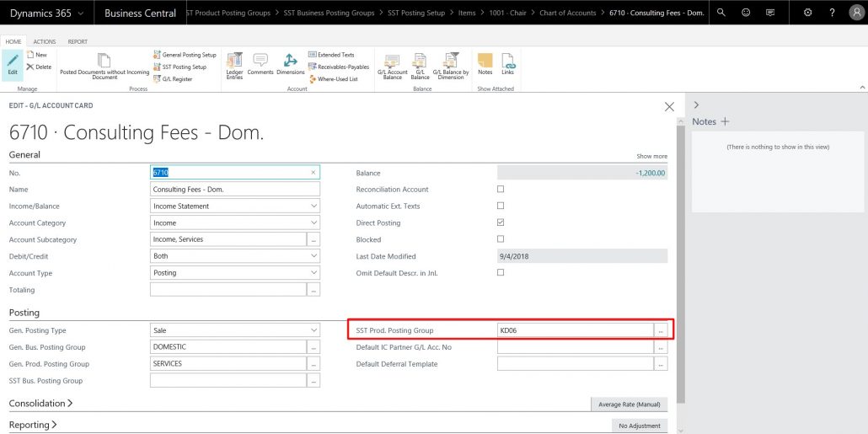Look up SST Prod. Posting Group
Screen dimensions: 868x434
pyautogui.click(x=661, y=330)
